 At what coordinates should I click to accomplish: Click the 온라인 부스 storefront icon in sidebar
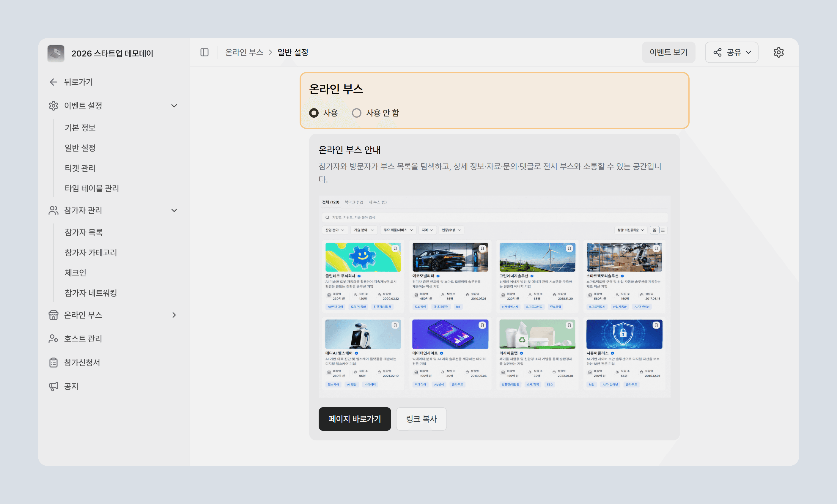pos(53,315)
